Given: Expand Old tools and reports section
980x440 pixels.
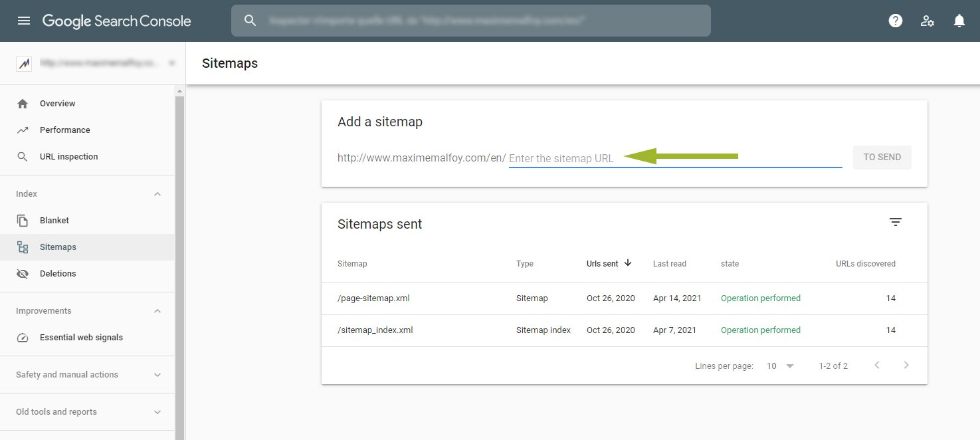Looking at the screenshot, I should point(157,412).
